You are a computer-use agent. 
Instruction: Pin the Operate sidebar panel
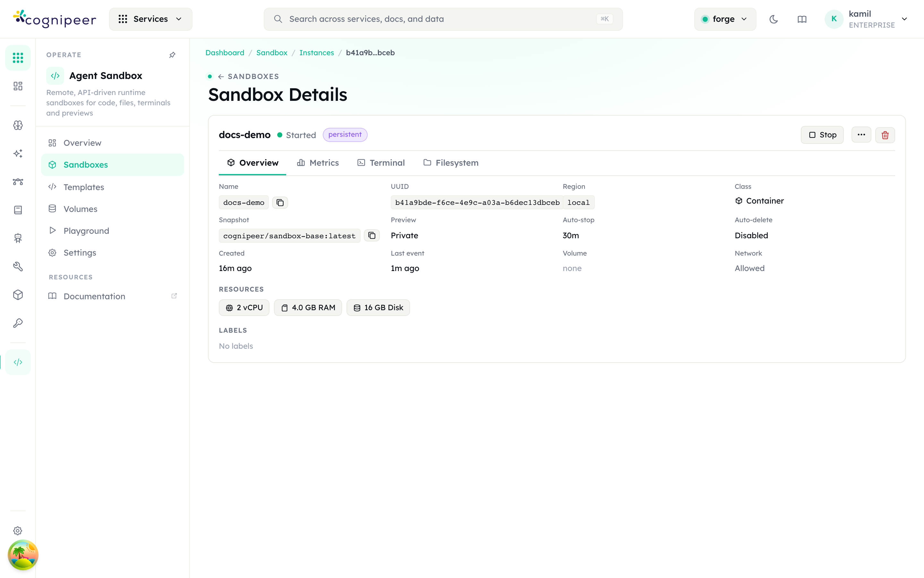172,55
